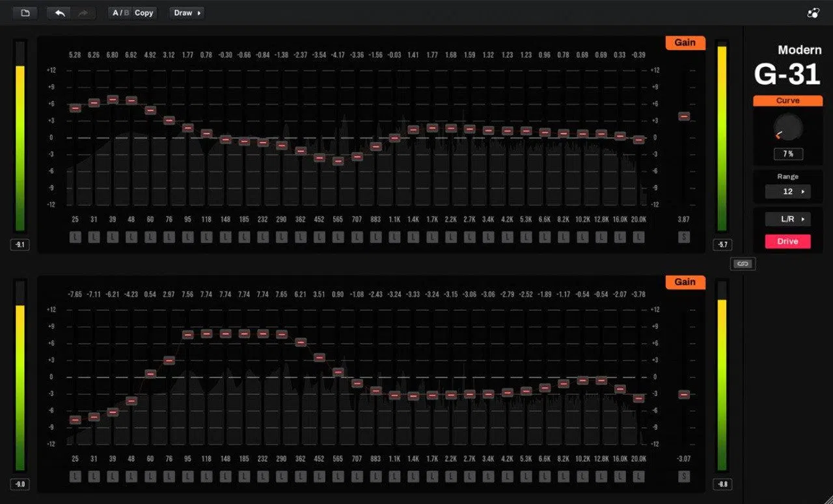Click upper L button under 25 Hz

[x=75, y=237]
